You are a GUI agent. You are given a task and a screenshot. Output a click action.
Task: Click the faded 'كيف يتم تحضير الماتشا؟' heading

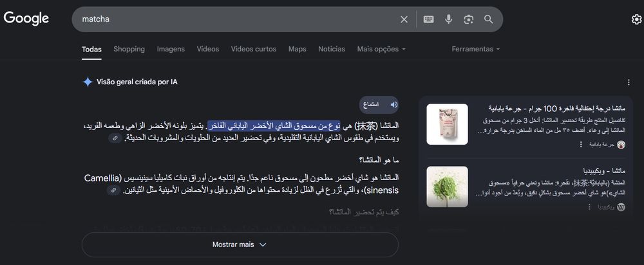364,212
